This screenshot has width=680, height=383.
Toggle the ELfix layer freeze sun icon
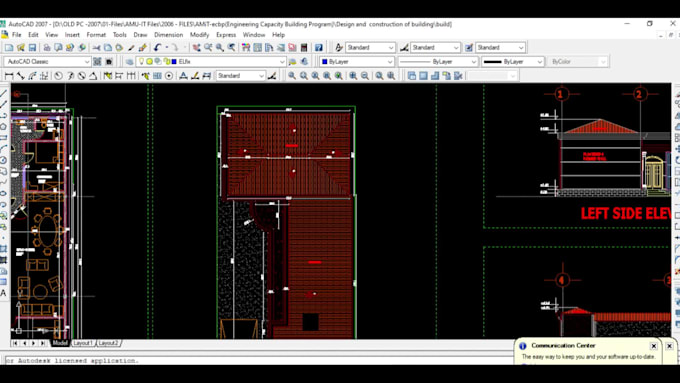tap(149, 62)
